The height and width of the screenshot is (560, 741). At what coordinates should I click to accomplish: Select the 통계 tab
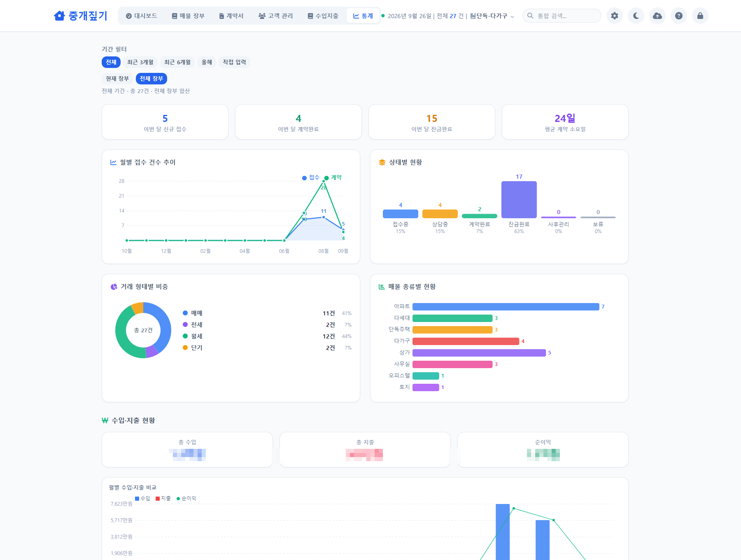(x=363, y=16)
